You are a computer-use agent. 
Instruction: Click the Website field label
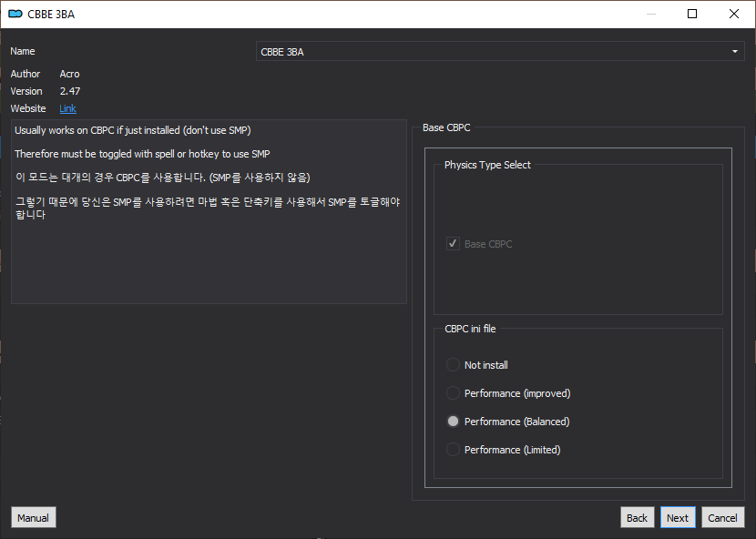28,108
